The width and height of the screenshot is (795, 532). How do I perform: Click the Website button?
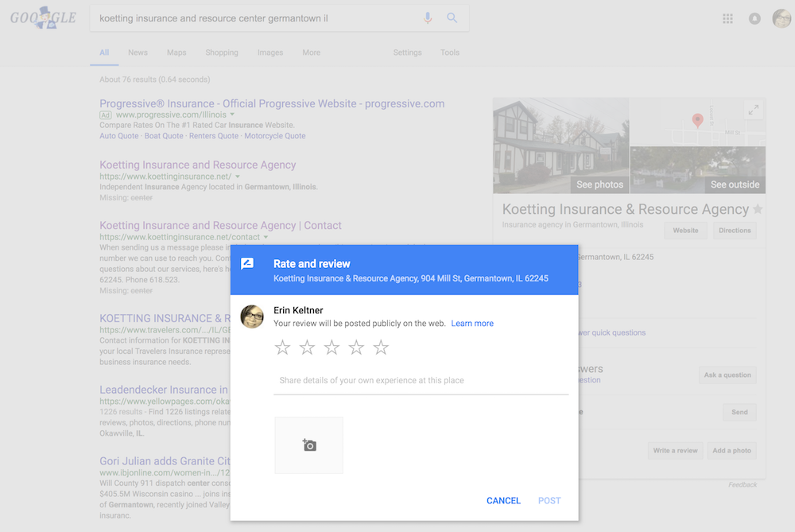(685, 231)
